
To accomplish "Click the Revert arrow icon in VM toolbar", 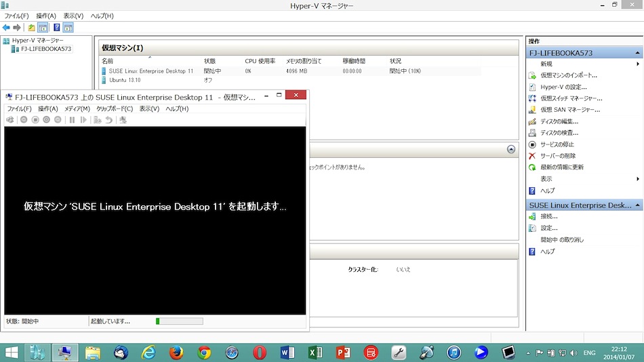I will pyautogui.click(x=109, y=119).
